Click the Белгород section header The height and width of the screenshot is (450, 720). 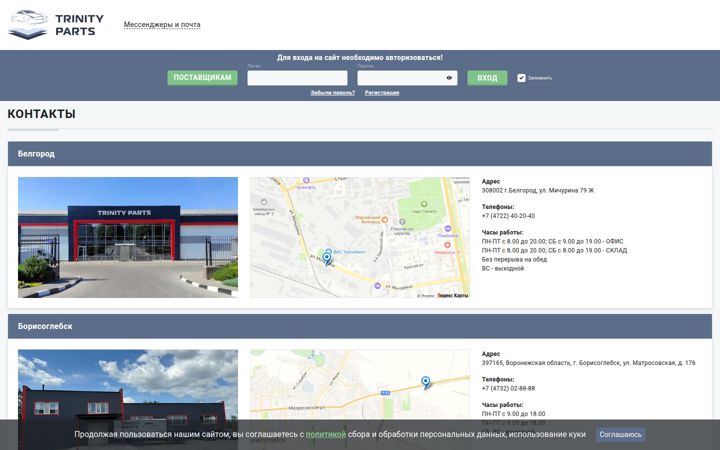tap(360, 154)
